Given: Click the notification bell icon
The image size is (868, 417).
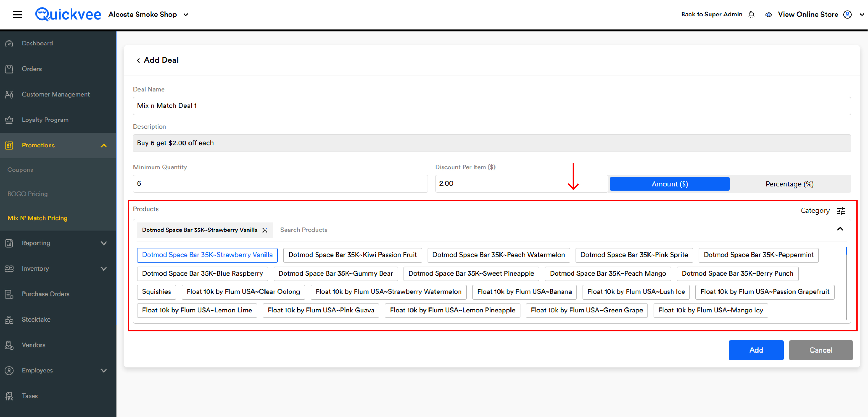Looking at the screenshot, I should [x=751, y=14].
